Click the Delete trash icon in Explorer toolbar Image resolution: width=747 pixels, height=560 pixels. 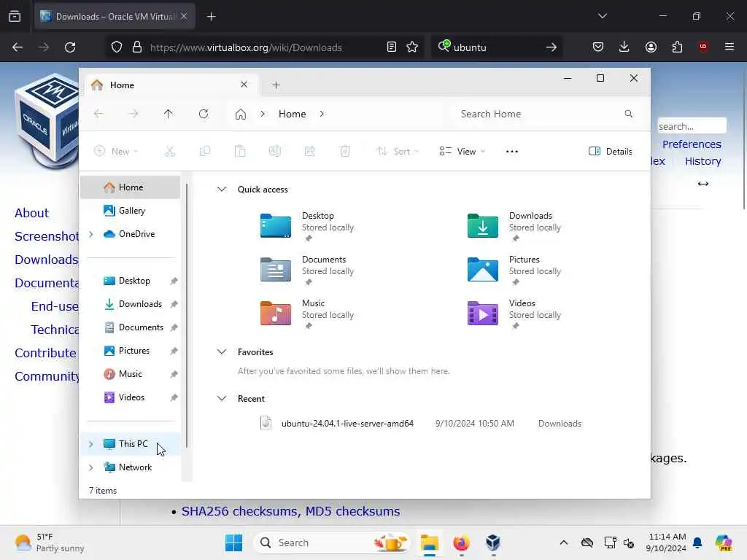tap(345, 152)
